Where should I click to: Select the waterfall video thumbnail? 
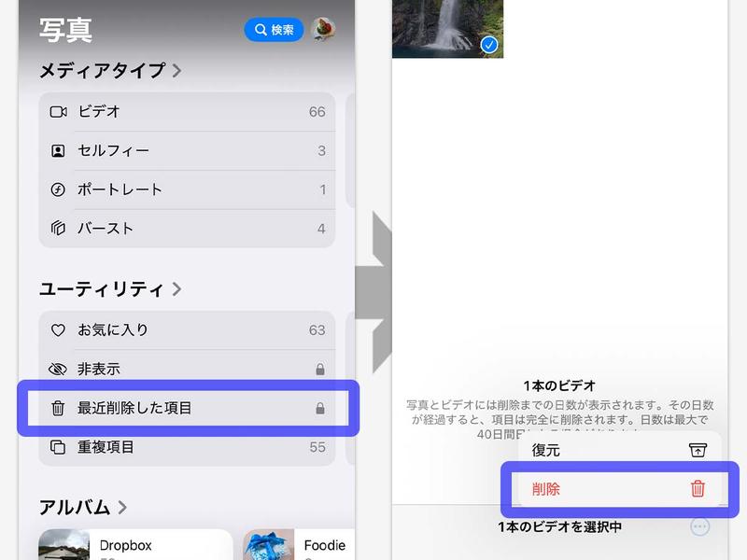click(448, 29)
